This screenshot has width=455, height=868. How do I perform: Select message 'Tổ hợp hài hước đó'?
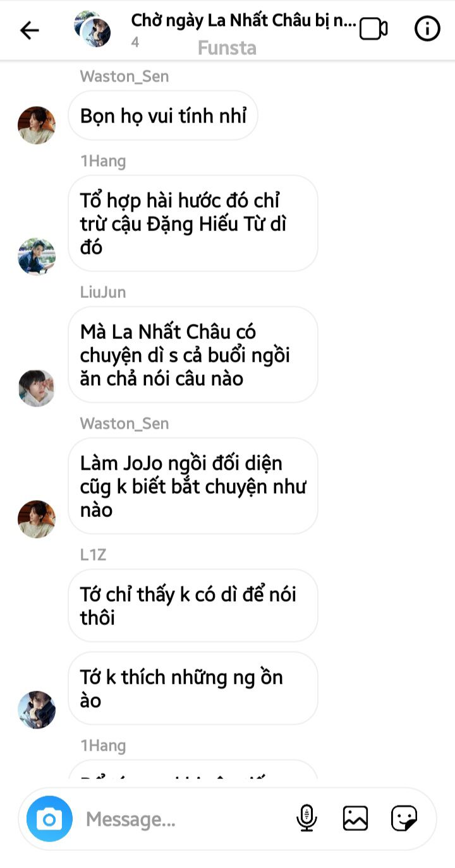pyautogui.click(x=193, y=223)
